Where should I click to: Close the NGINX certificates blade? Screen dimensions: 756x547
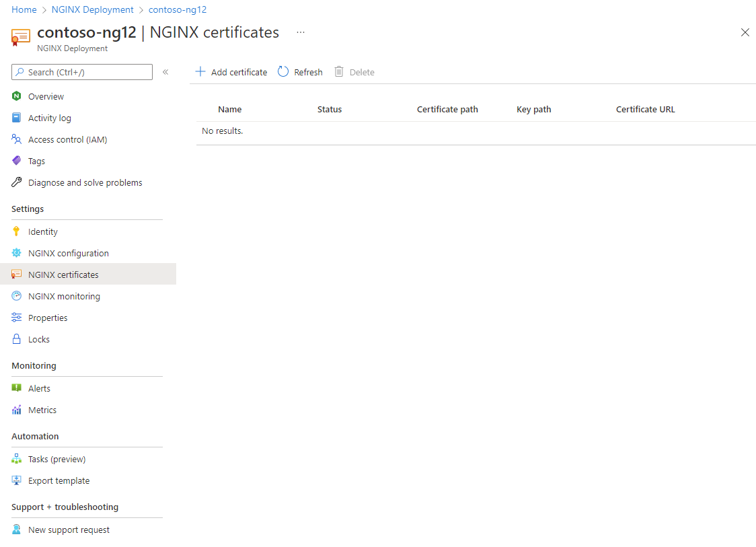[x=745, y=32]
